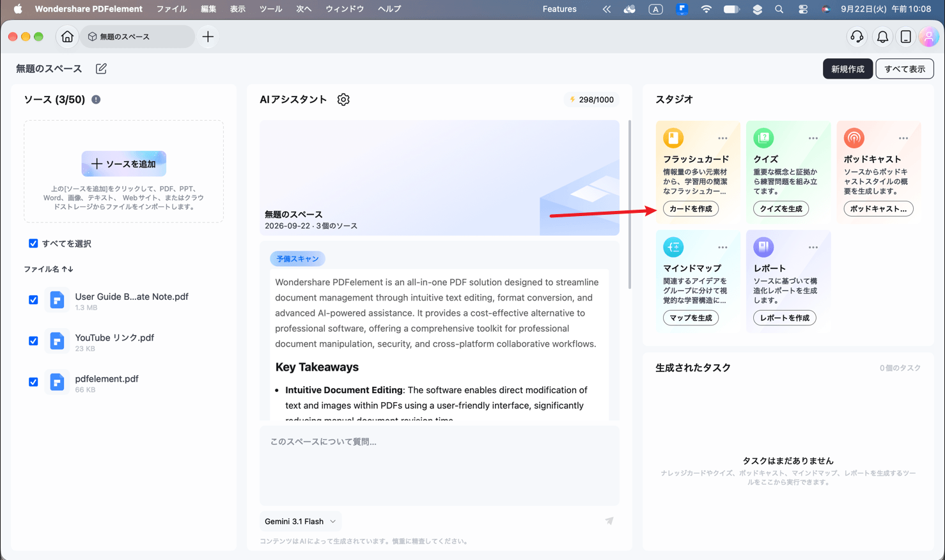Open notifications bell icon
The width and height of the screenshot is (945, 560).
point(882,37)
